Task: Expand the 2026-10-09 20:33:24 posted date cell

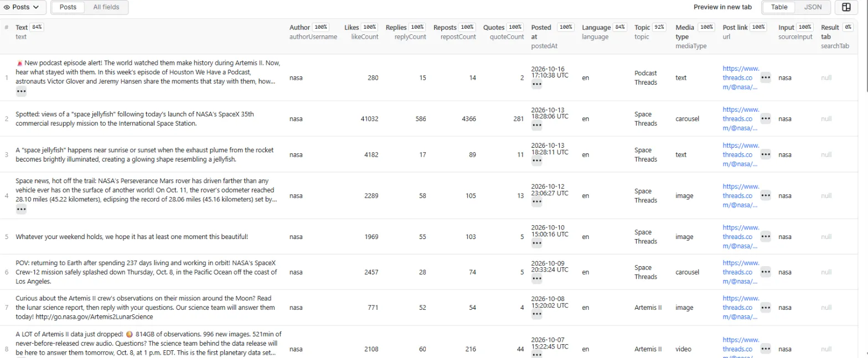Action: point(536,279)
